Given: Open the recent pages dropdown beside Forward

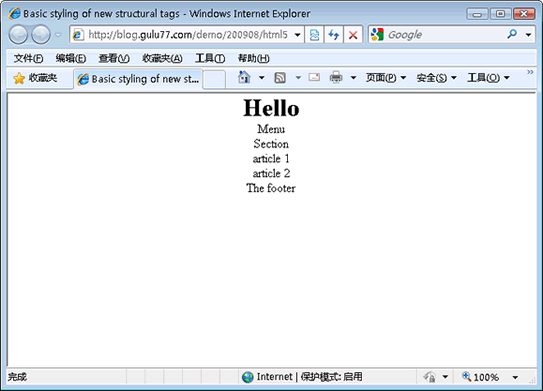Looking at the screenshot, I should (x=58, y=35).
